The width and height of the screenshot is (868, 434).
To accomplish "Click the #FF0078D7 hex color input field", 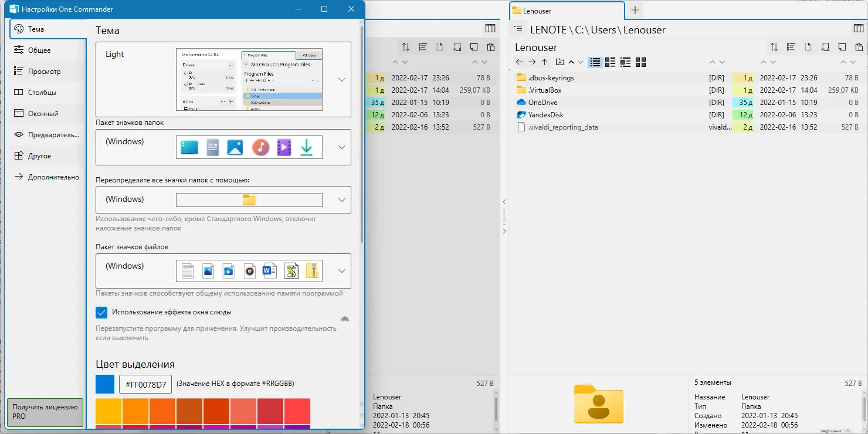I will (145, 384).
